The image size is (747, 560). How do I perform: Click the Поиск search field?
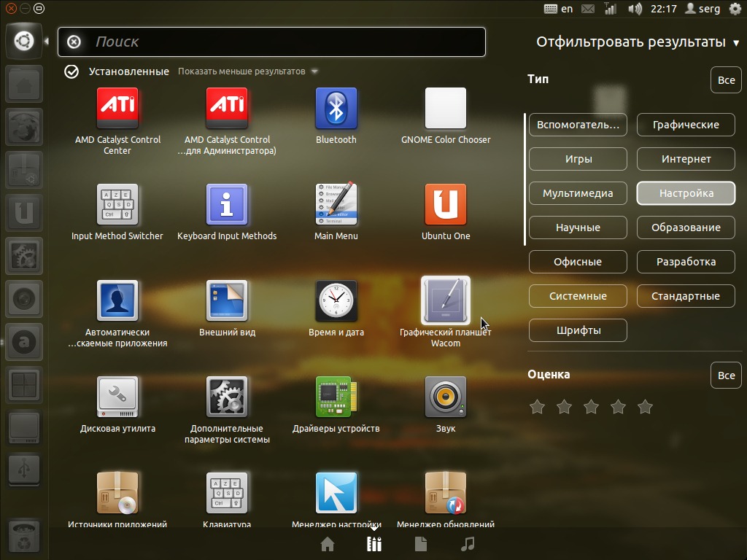click(x=271, y=42)
